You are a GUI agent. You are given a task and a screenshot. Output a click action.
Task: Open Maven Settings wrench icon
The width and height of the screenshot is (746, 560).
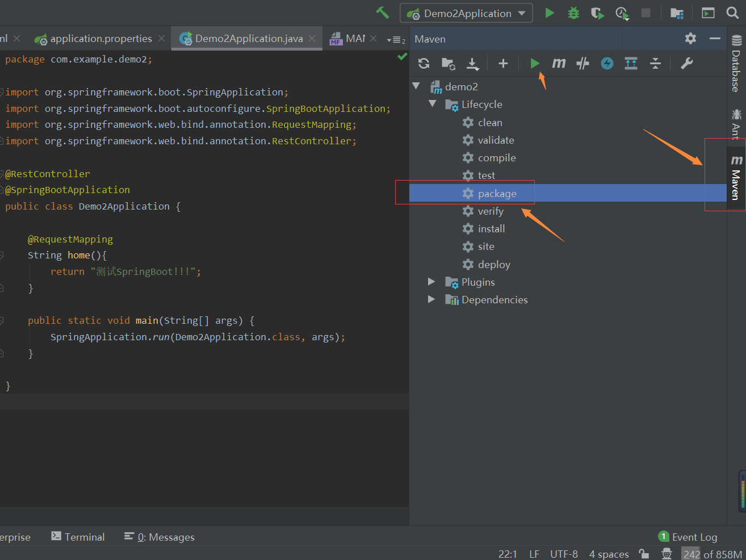tap(686, 64)
